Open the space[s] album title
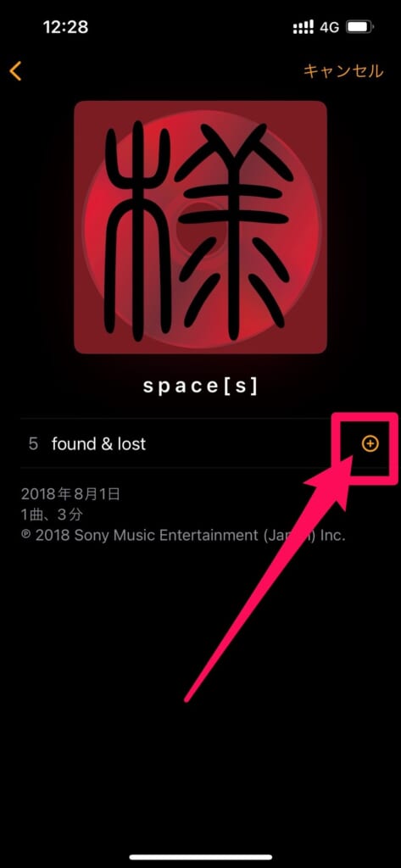The image size is (401, 868). pos(200,387)
